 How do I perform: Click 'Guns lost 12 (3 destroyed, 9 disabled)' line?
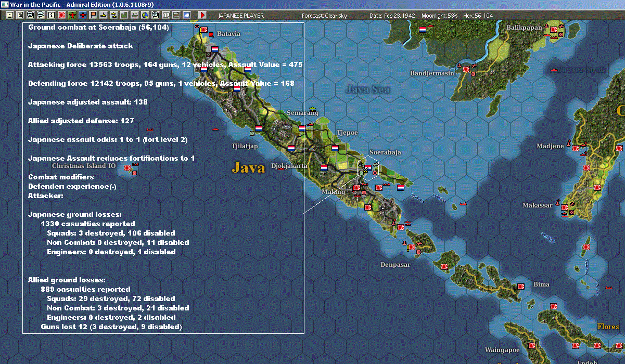coord(111,327)
